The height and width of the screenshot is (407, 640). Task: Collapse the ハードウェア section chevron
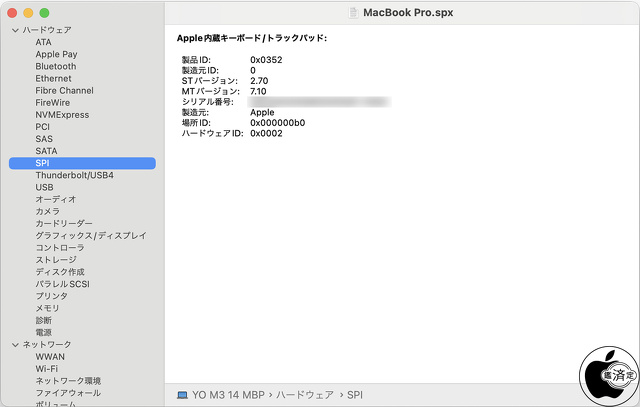click(x=16, y=30)
